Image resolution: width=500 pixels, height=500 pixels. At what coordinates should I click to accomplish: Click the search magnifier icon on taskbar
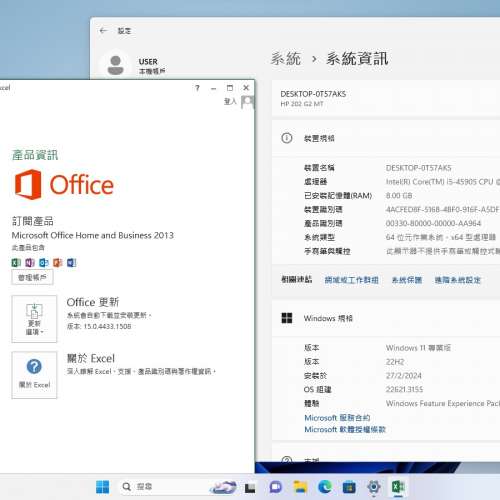[x=127, y=487]
